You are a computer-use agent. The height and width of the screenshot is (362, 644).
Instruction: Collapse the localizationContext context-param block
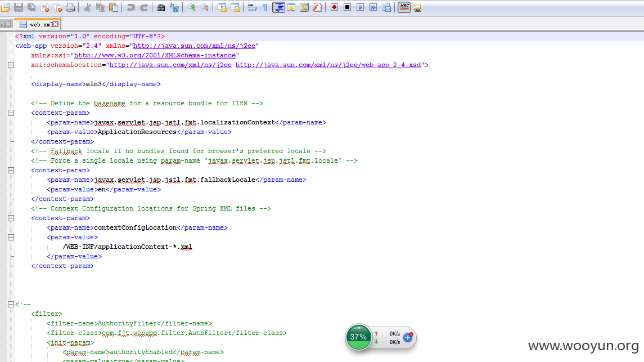point(11,113)
